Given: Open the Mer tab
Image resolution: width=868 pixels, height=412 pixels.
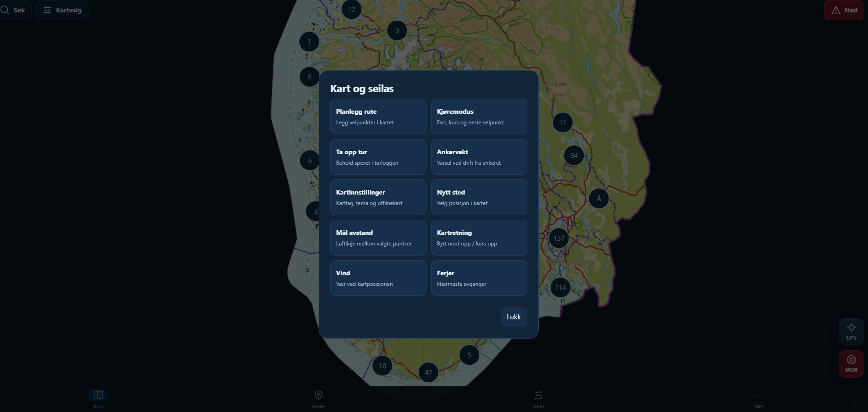Looking at the screenshot, I should point(759,399).
